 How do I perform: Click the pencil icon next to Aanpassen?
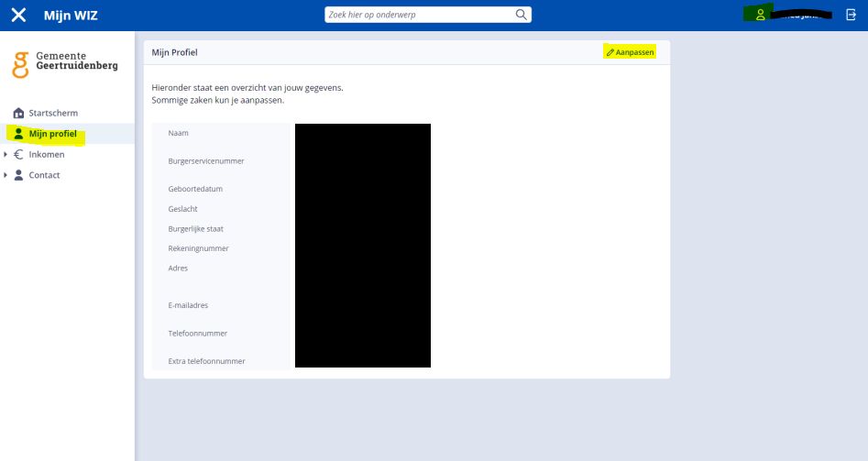point(610,52)
